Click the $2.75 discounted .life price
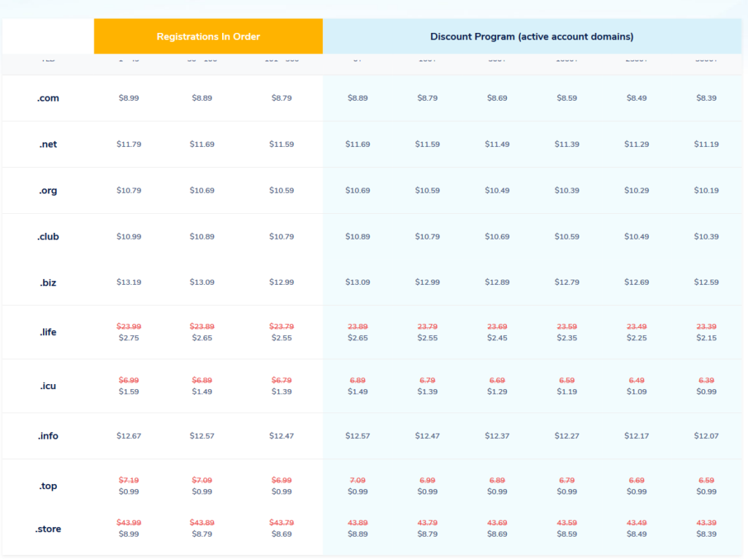748x560 pixels. 129,338
